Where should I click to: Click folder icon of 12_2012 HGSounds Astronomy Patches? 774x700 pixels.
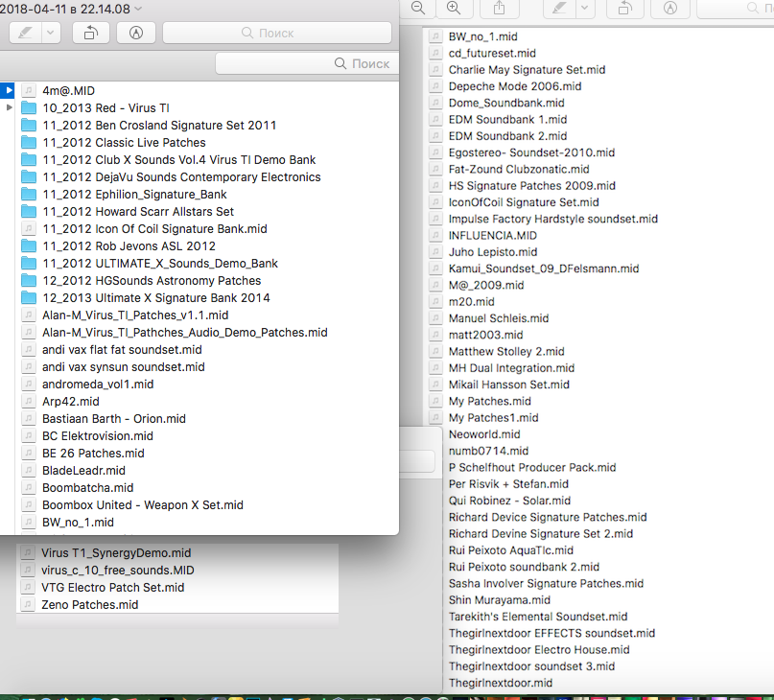click(x=29, y=280)
